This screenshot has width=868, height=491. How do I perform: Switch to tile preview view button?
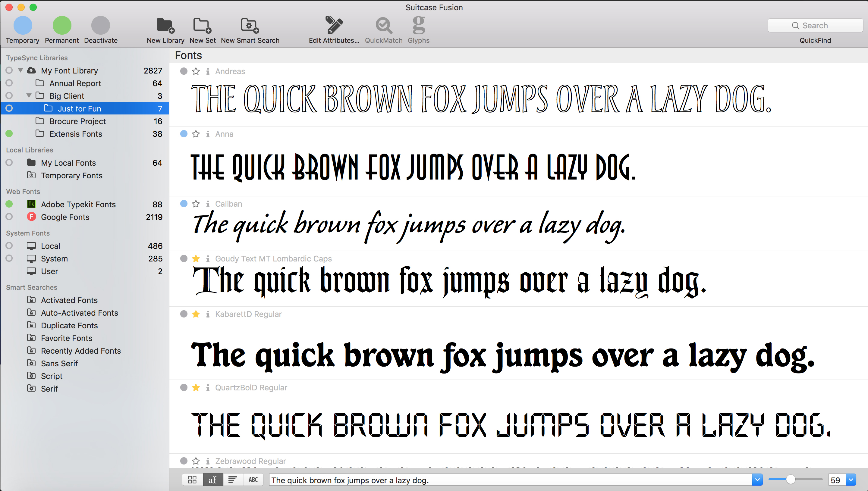(x=192, y=480)
